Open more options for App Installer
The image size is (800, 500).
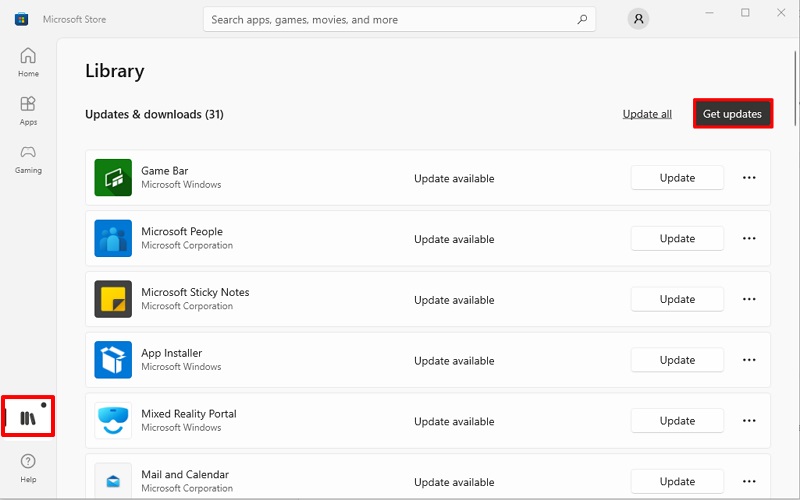coord(749,360)
